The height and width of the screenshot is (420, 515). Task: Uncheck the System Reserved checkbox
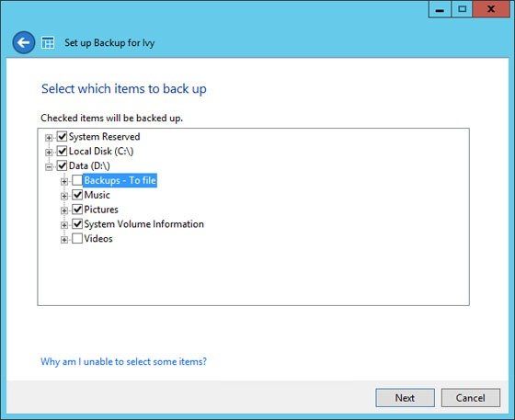pos(63,137)
